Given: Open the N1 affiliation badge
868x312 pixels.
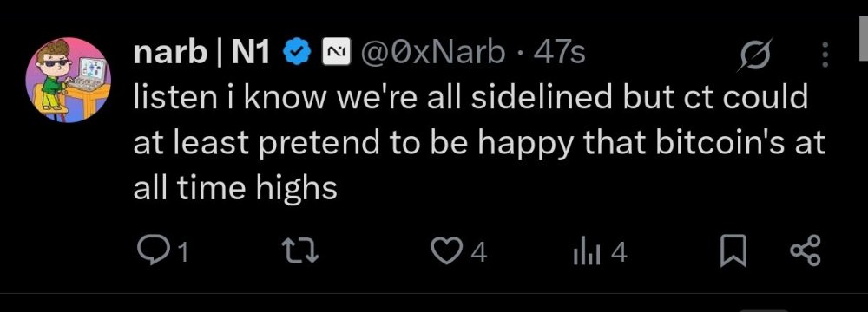Looking at the screenshot, I should click(337, 53).
